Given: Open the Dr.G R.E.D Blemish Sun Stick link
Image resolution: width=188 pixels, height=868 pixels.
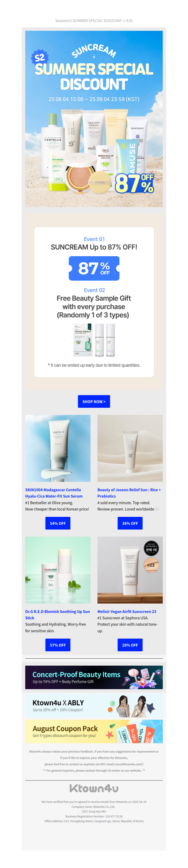Looking at the screenshot, I should (x=57, y=615).
